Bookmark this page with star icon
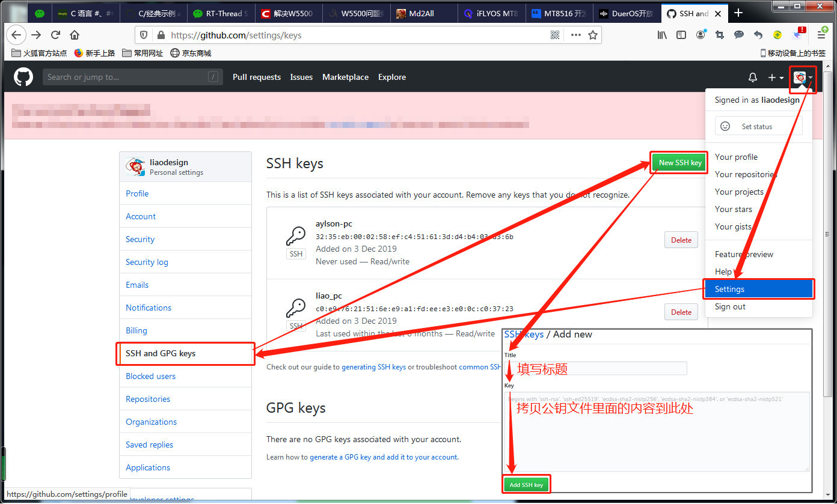This screenshot has width=837, height=504. (x=593, y=35)
